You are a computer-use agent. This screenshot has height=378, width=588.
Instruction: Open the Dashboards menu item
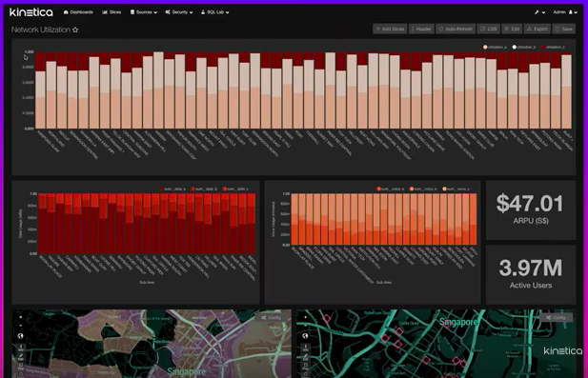[x=78, y=12]
